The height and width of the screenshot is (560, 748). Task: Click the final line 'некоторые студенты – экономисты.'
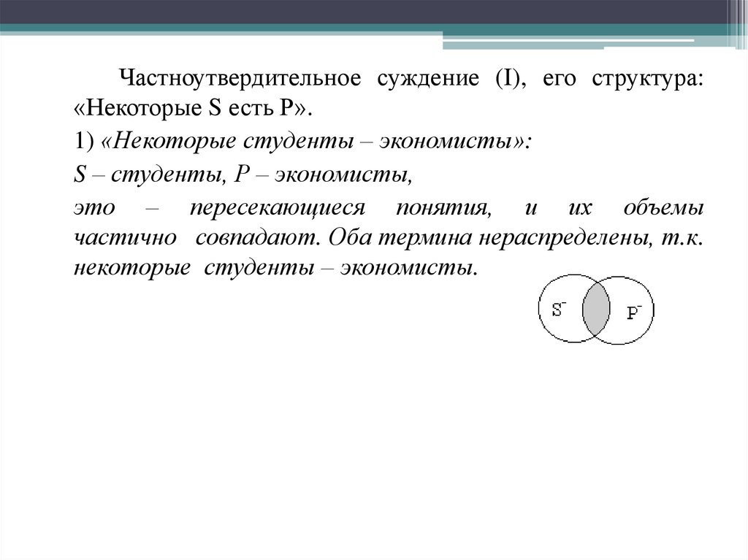(x=275, y=268)
